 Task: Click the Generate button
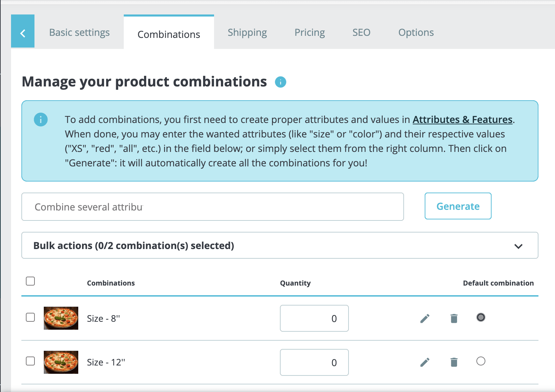coord(458,206)
